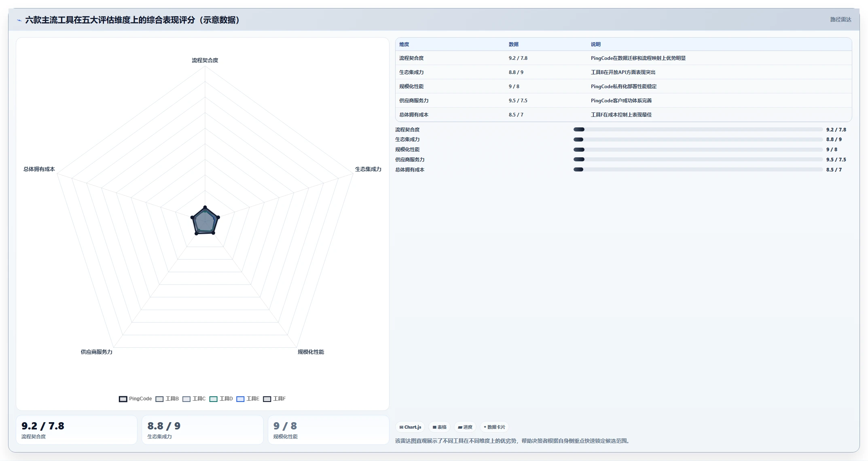Click the table value 8.8 / 9

(x=516, y=72)
